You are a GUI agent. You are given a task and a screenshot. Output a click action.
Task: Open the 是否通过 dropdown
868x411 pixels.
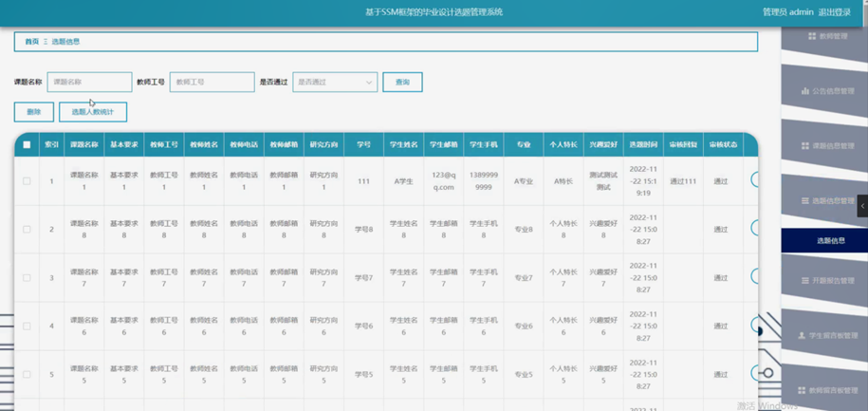[335, 82]
